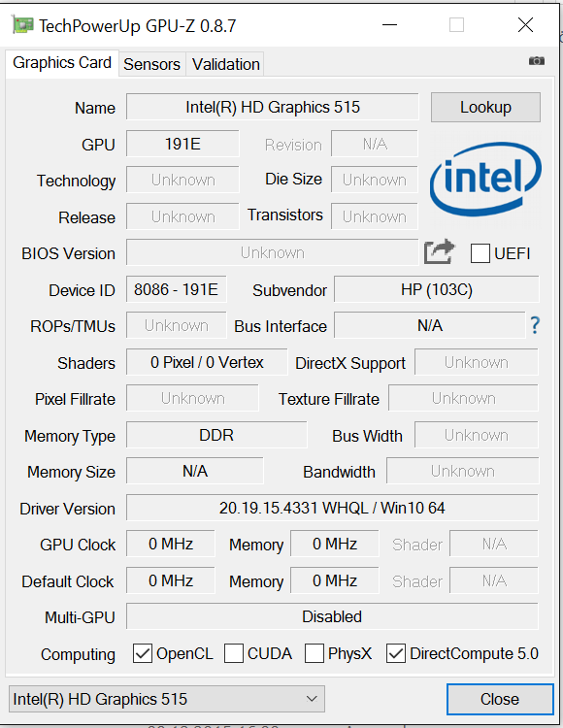Close the window with the title bar X
The image size is (563, 728).
(525, 24)
